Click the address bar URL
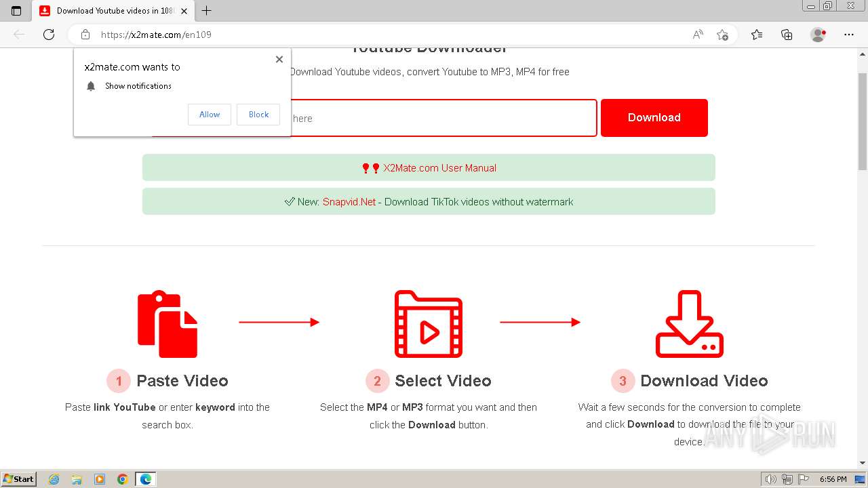The width and height of the screenshot is (868, 488). coord(156,35)
